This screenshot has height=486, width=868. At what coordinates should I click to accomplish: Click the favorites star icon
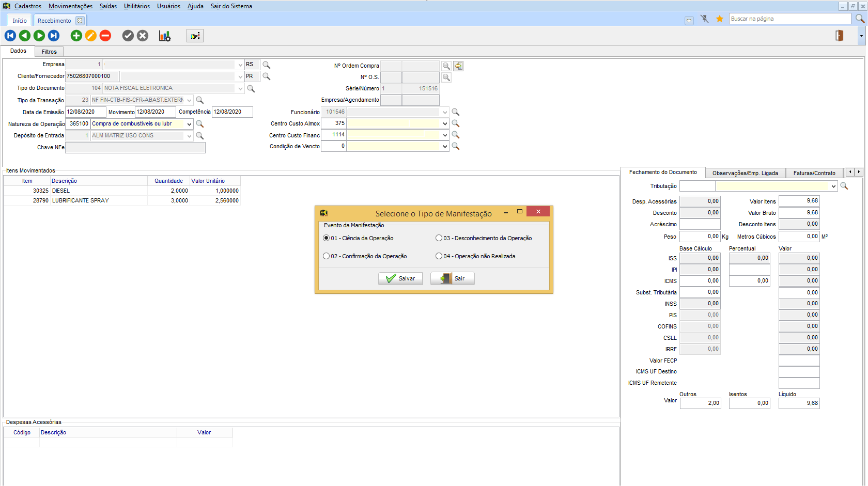[x=719, y=19]
